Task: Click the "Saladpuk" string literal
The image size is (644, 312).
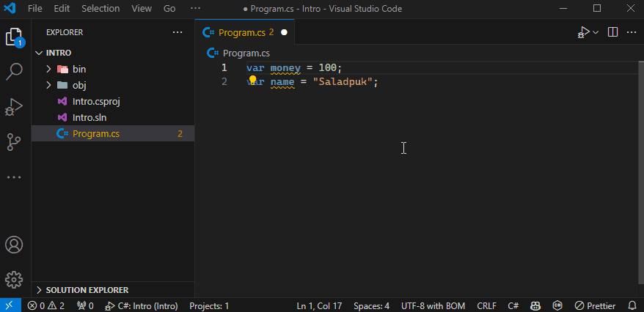Action: [x=343, y=82]
